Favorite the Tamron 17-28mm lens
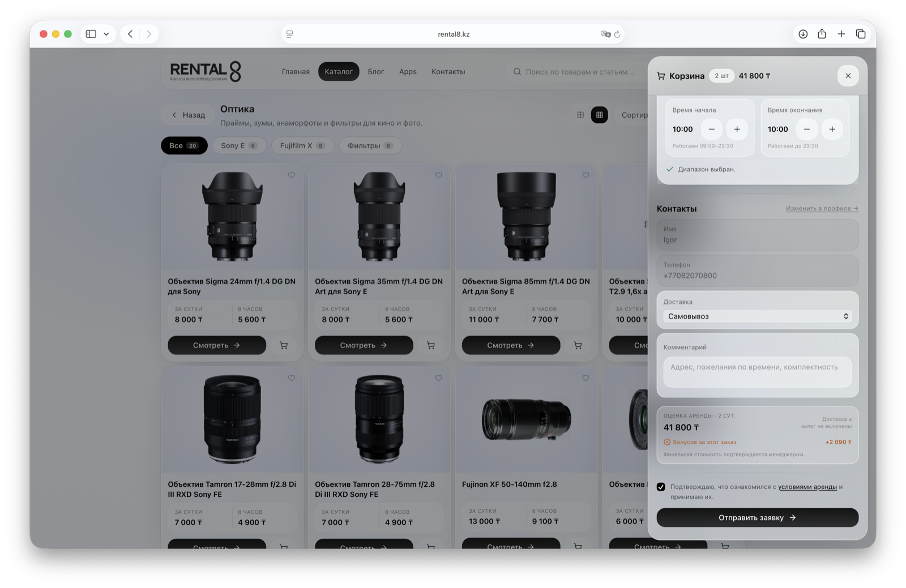 (292, 378)
